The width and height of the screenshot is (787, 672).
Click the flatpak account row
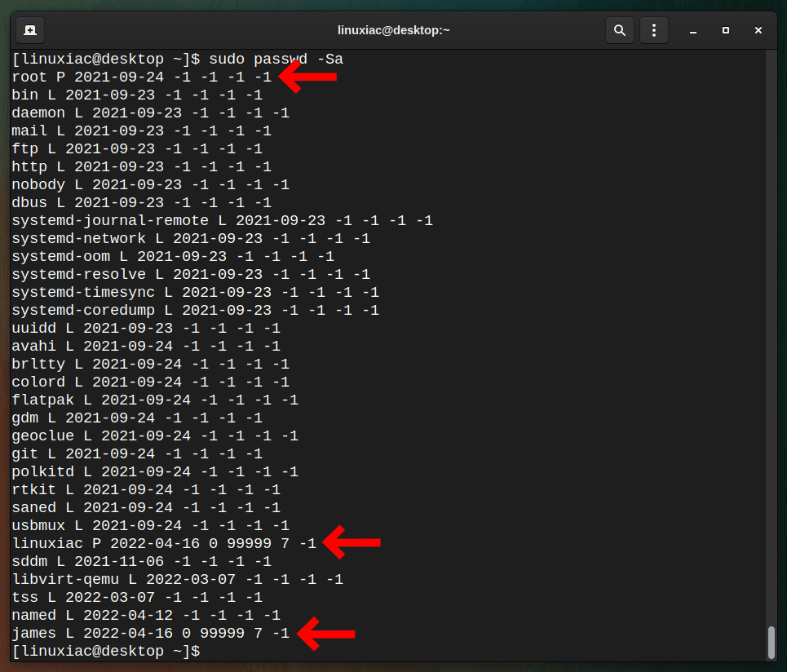[155, 400]
